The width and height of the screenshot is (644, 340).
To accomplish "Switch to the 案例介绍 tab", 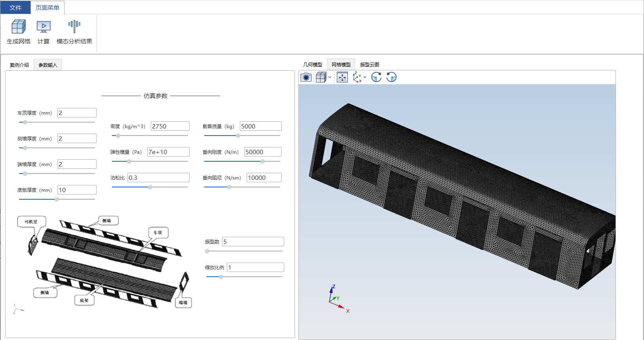I will [x=19, y=65].
